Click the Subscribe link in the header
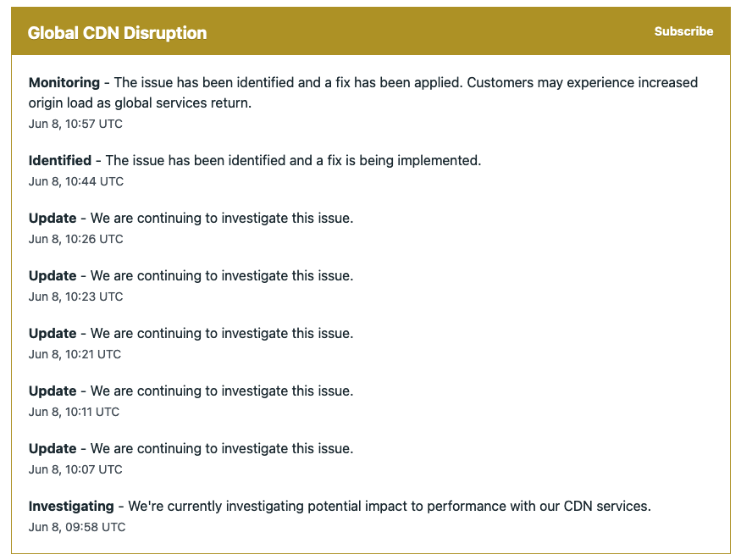741x560 pixels. coord(683,31)
